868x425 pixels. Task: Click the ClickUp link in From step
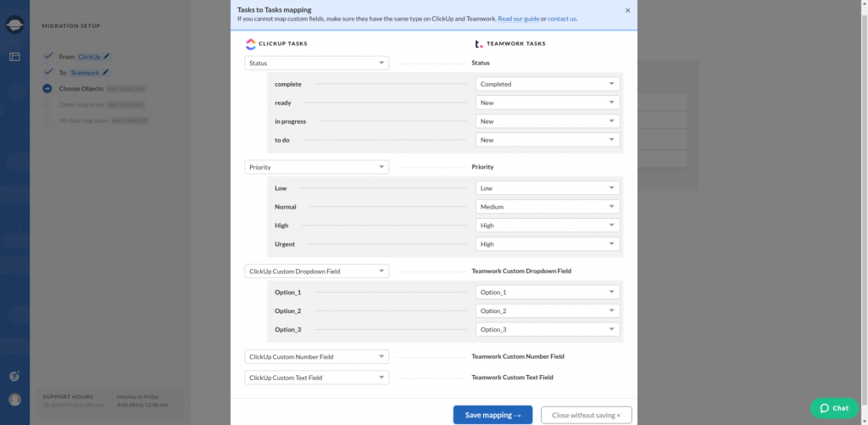[89, 57]
